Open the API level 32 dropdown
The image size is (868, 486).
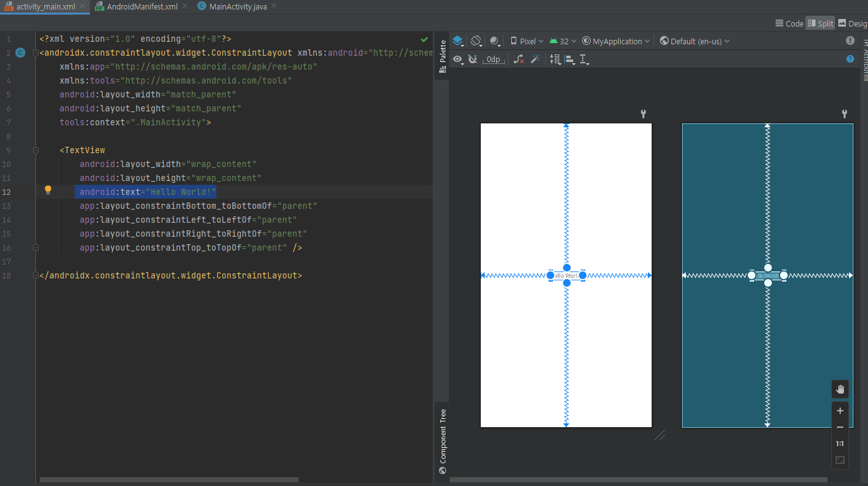coord(562,41)
